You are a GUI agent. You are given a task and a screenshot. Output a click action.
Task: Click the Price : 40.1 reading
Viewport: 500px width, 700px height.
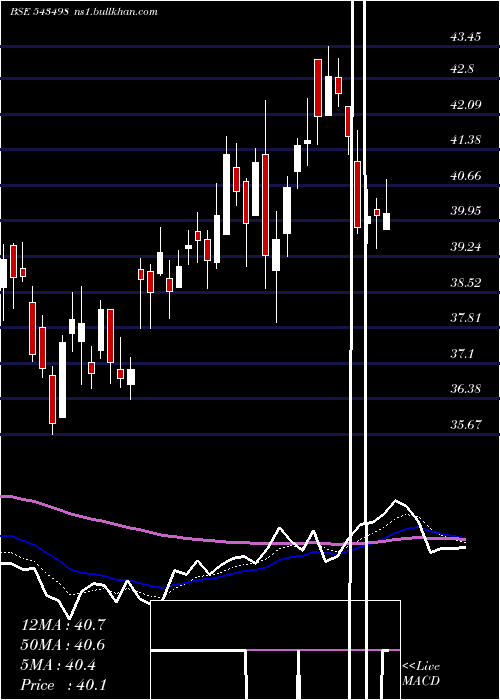point(63,685)
